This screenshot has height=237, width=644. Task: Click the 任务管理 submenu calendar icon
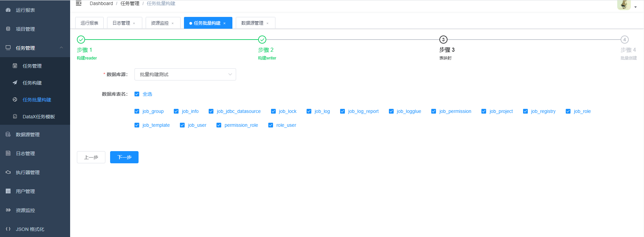[x=15, y=66]
